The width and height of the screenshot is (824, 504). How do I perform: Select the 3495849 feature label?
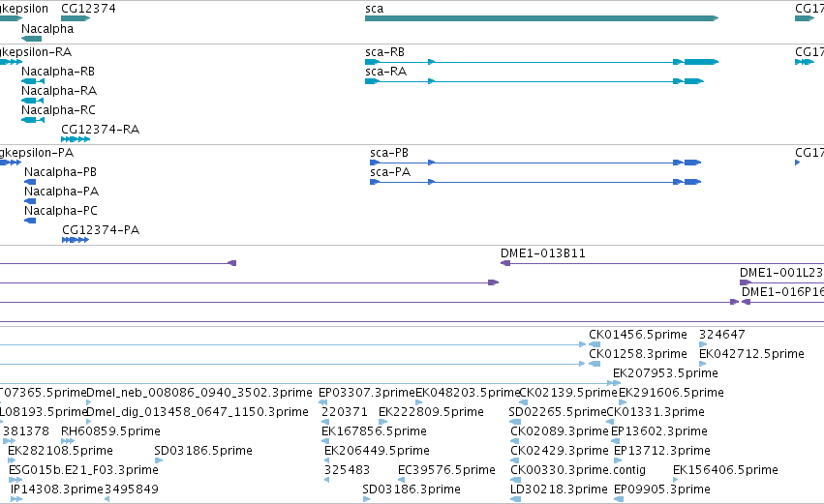(x=131, y=490)
